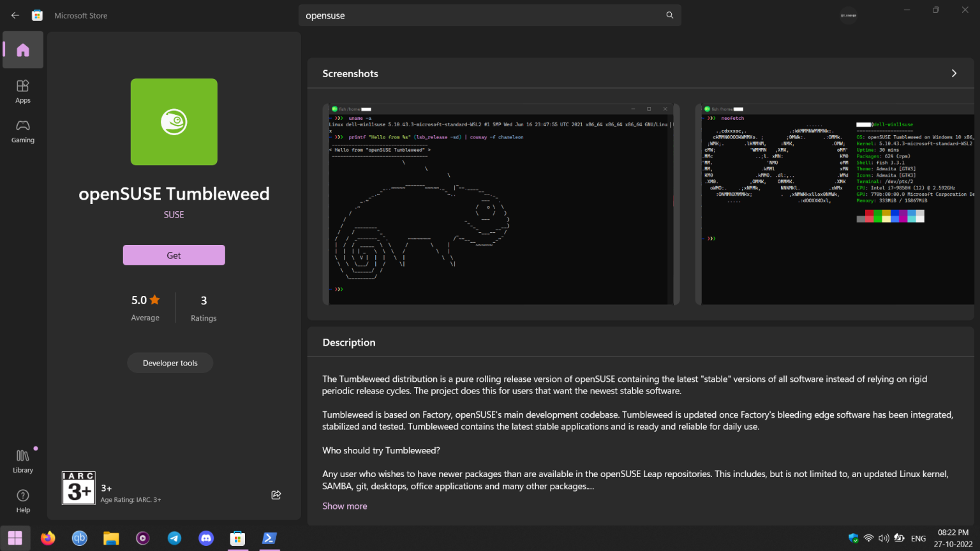Viewport: 980px width, 551px height.
Task: Go back using the arrow at top left
Action: pyautogui.click(x=15, y=15)
